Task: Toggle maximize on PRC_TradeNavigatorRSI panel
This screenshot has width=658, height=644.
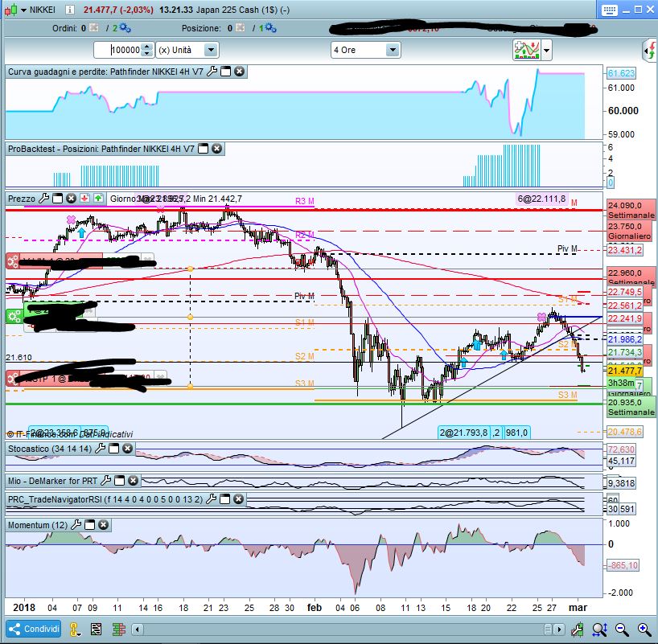Action: (225, 498)
